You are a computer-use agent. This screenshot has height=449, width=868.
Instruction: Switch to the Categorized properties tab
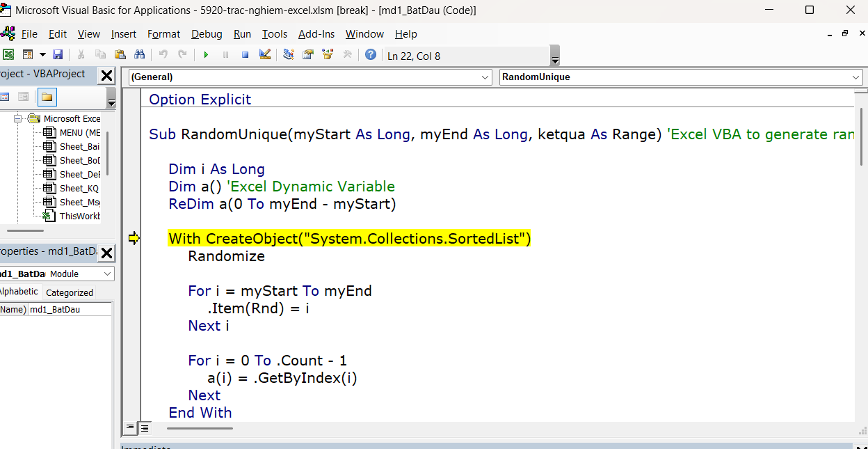click(x=70, y=292)
